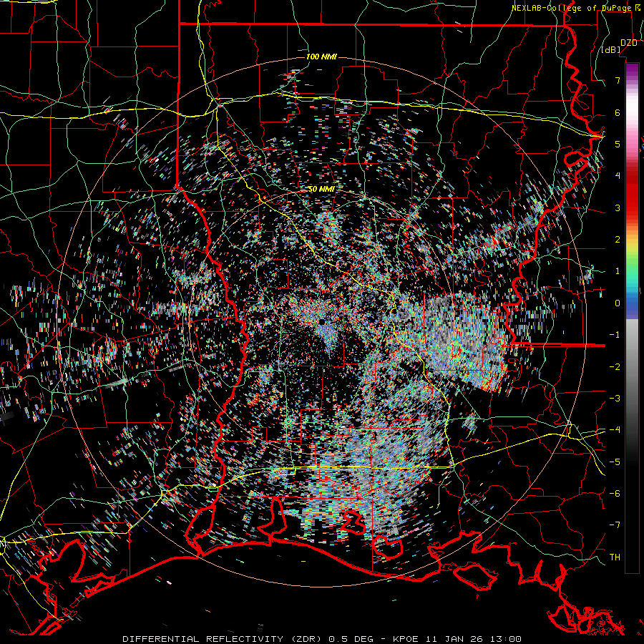Click the '-4' value on color scale
The image size is (644, 644).
[x=615, y=430]
